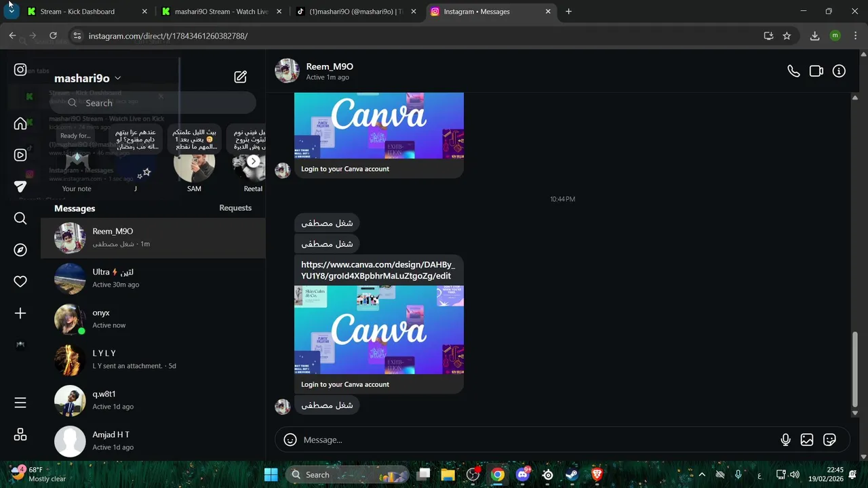The width and height of the screenshot is (868, 488).
Task: Open conversation information icon
Action: point(839,70)
